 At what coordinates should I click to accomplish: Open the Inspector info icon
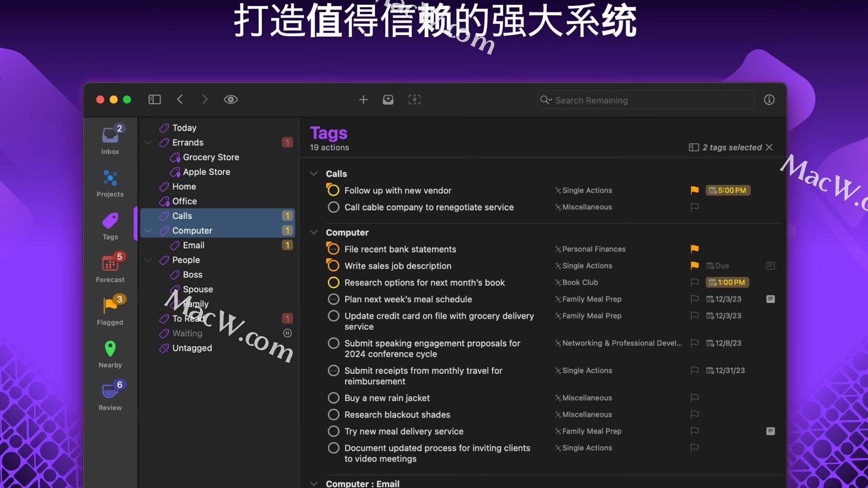(x=769, y=100)
